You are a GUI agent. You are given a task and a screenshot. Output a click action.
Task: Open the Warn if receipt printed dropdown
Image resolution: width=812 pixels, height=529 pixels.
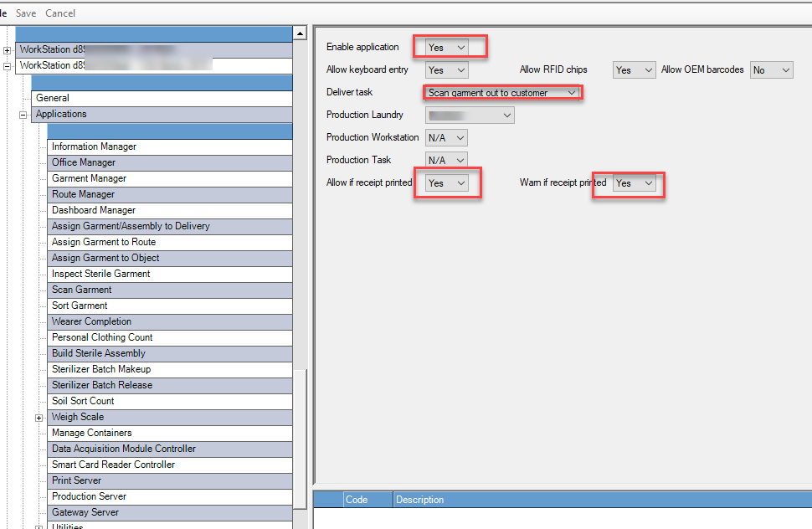[x=635, y=182]
